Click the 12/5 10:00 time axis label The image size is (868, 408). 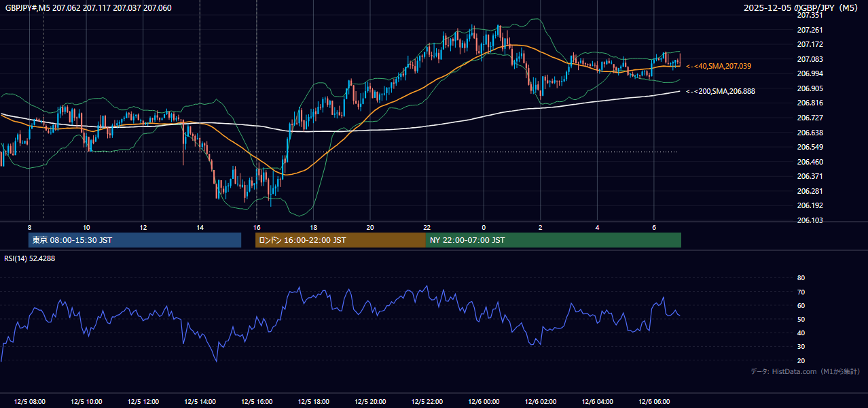tap(86, 402)
